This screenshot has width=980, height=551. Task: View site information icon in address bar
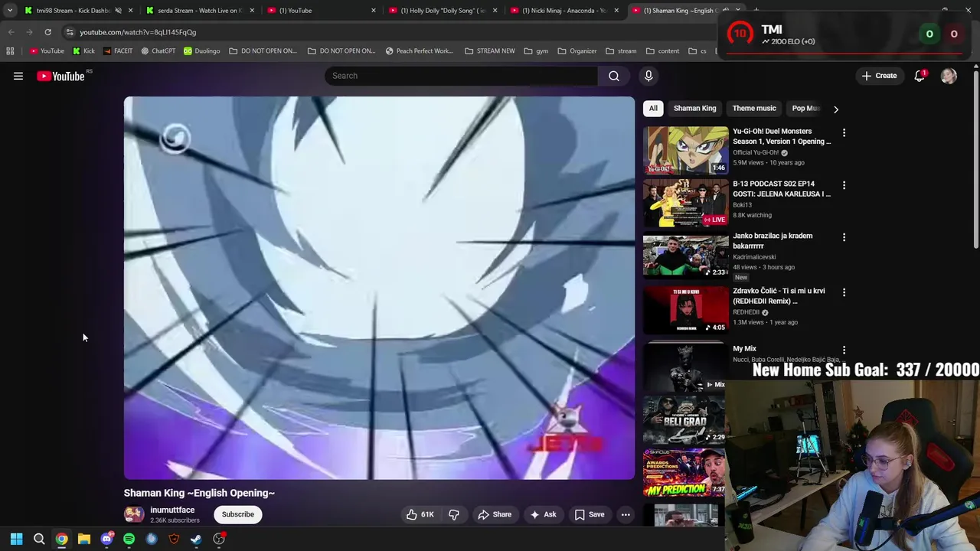click(70, 32)
